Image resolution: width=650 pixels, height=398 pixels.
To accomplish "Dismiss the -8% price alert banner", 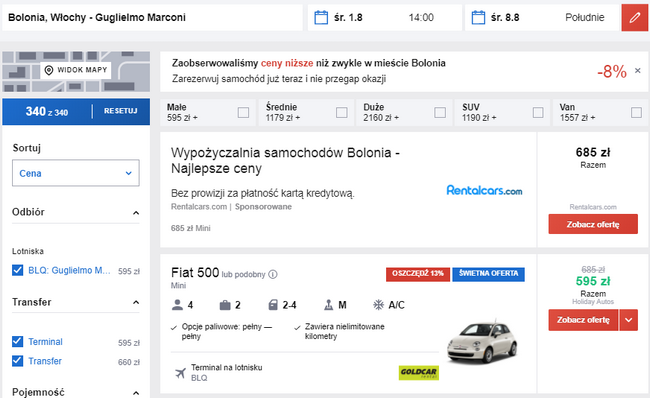I will click(638, 70).
